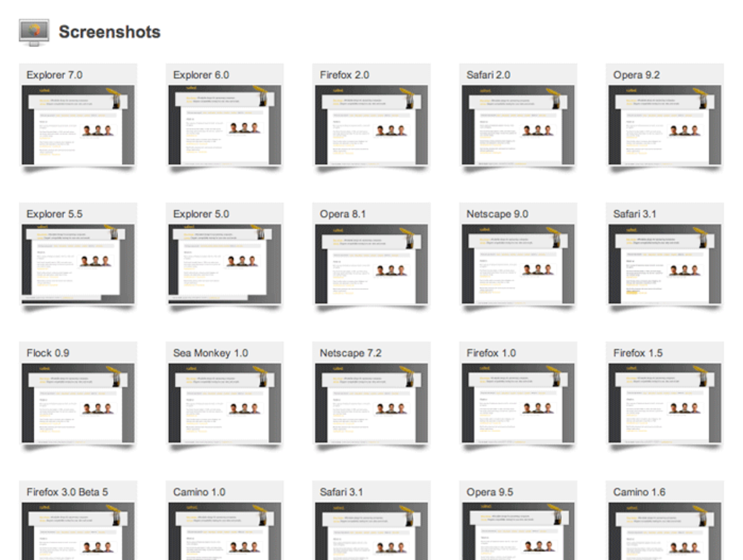
Task: Select the Firefox 1.0 screenshot thumbnail
Action: pyautogui.click(x=518, y=403)
